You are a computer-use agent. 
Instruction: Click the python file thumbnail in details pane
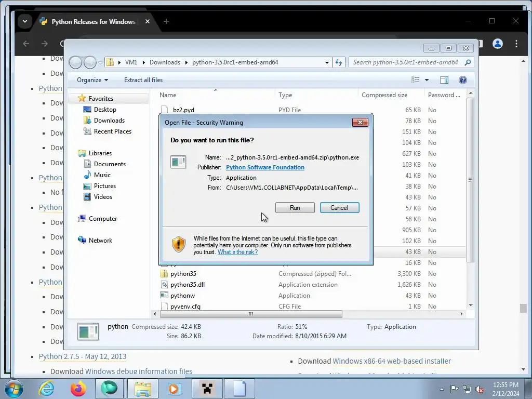(88, 331)
